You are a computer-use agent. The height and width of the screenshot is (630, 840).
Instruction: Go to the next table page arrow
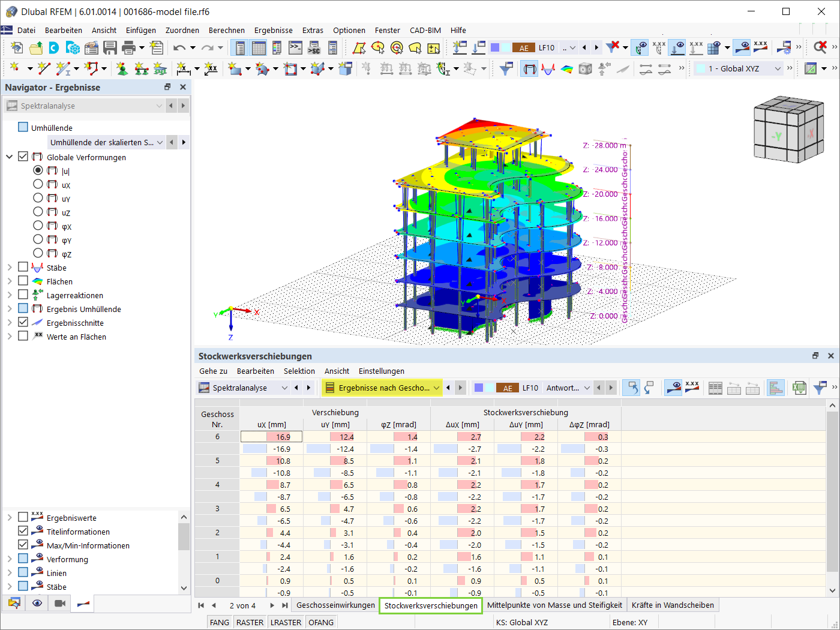pos(272,605)
